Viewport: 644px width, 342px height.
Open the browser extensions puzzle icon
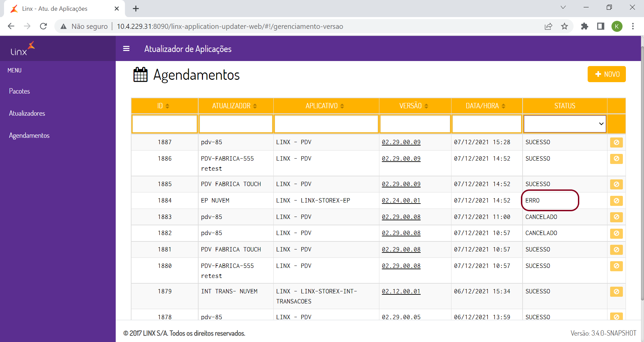(585, 26)
